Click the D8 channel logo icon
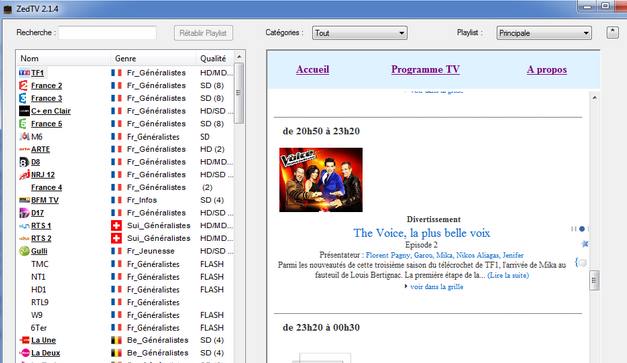 click(x=24, y=162)
